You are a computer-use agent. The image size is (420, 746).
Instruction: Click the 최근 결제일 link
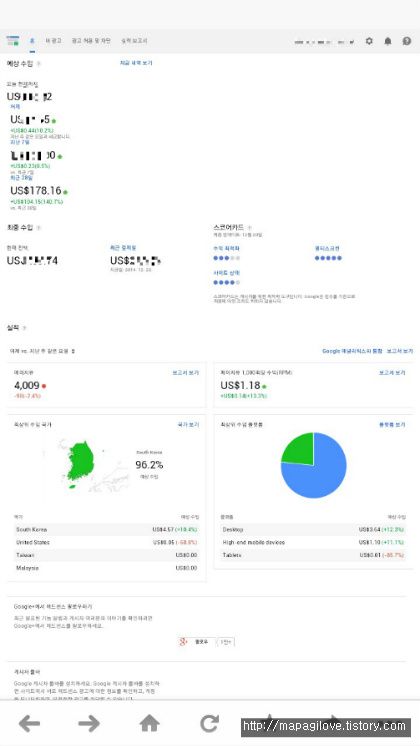pos(123,248)
